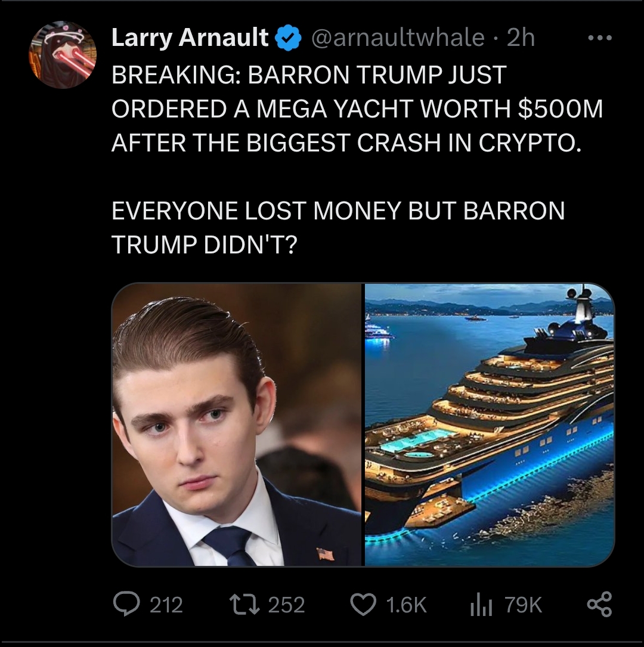The height and width of the screenshot is (647, 644).
Task: Open the three-dot more options menu
Action: tap(600, 38)
